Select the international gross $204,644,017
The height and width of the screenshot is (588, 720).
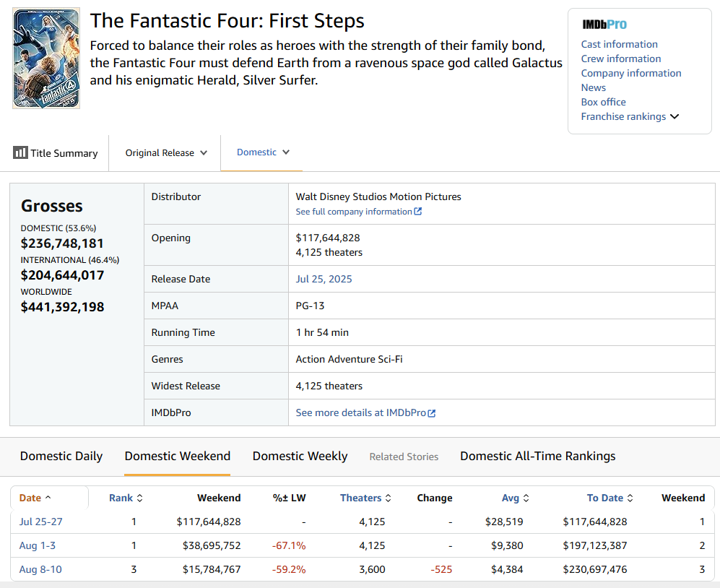point(62,275)
